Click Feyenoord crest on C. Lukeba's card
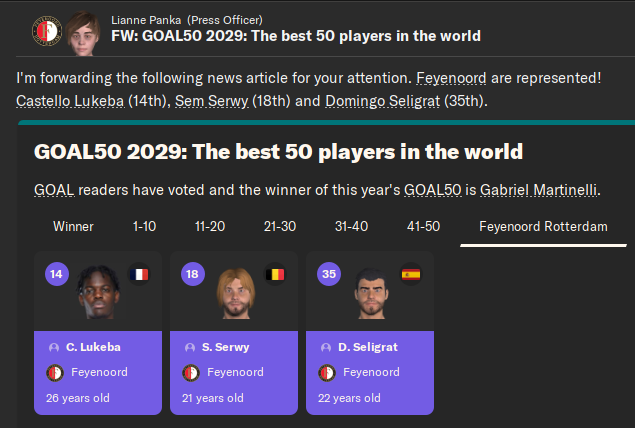This screenshot has width=635, height=428. pyautogui.click(x=55, y=373)
